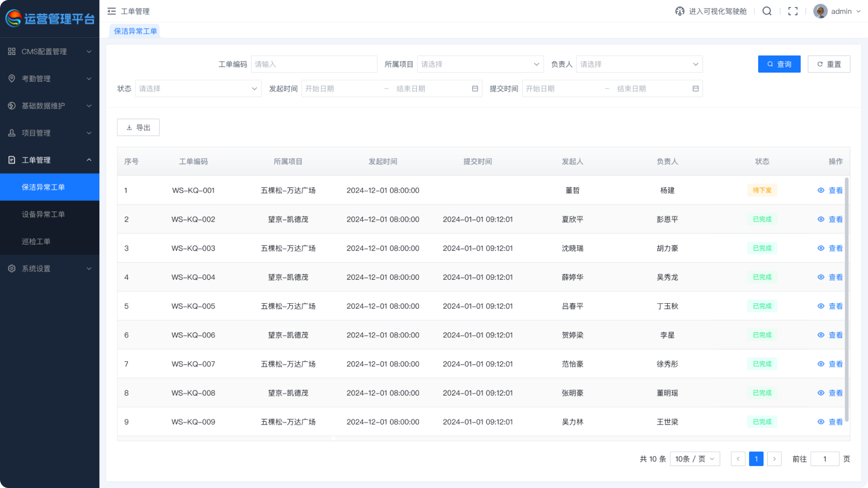The image size is (868, 488).
Task: Click the 前往 page number input
Action: pyautogui.click(x=825, y=459)
